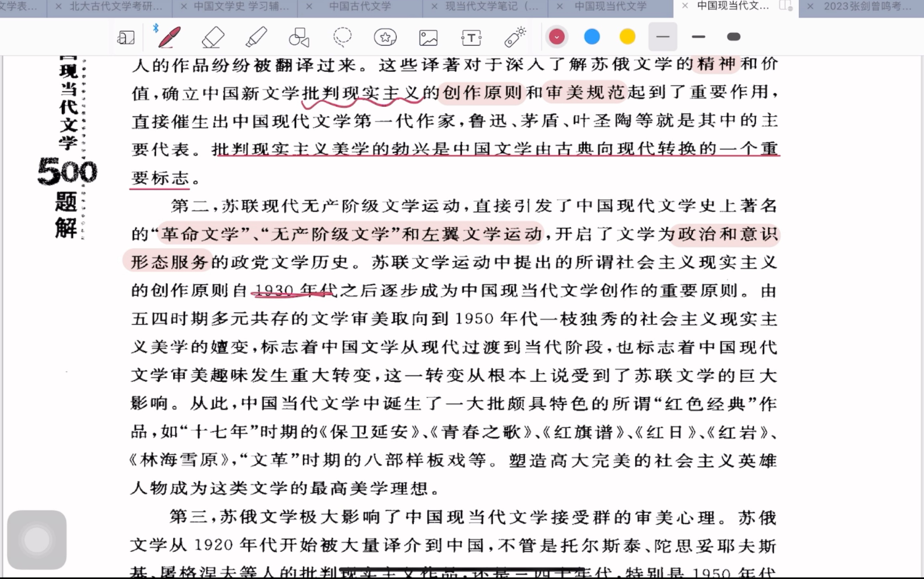Viewport: 924px width, 579px height.
Task: Tap the AssistiveTouch floating button
Action: [37, 540]
